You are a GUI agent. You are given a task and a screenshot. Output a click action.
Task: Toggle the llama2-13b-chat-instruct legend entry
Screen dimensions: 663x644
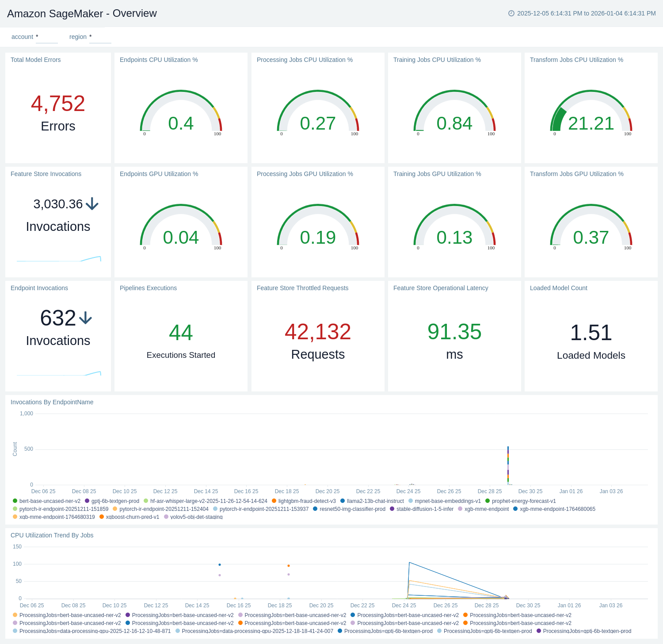(x=375, y=501)
